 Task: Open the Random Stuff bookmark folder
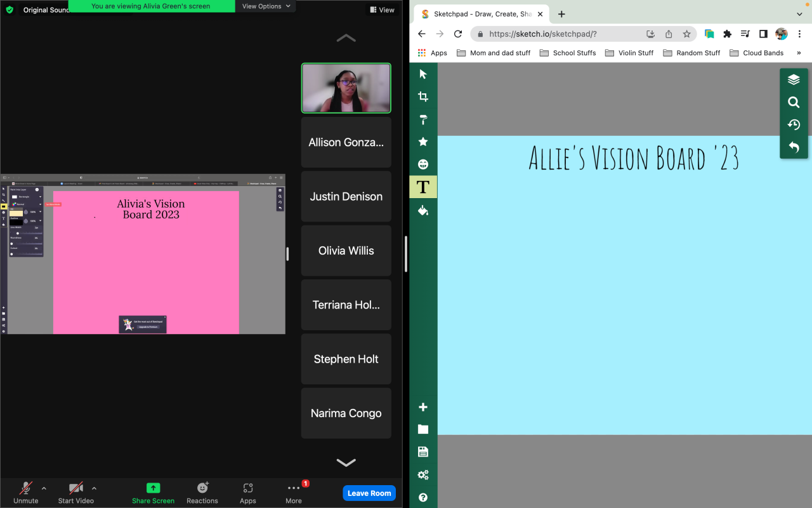pyautogui.click(x=691, y=53)
